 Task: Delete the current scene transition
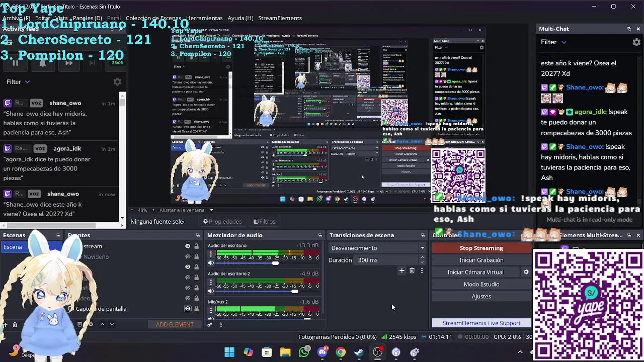[x=412, y=271]
